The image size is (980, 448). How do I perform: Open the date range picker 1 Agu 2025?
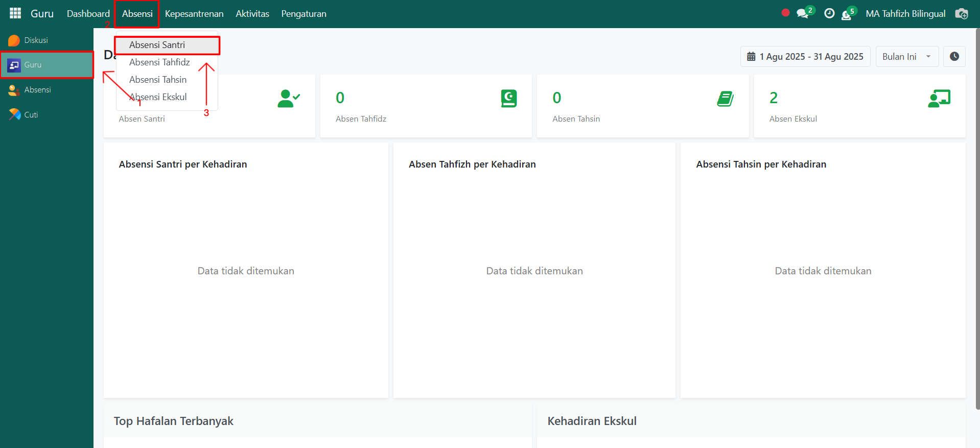coord(805,57)
